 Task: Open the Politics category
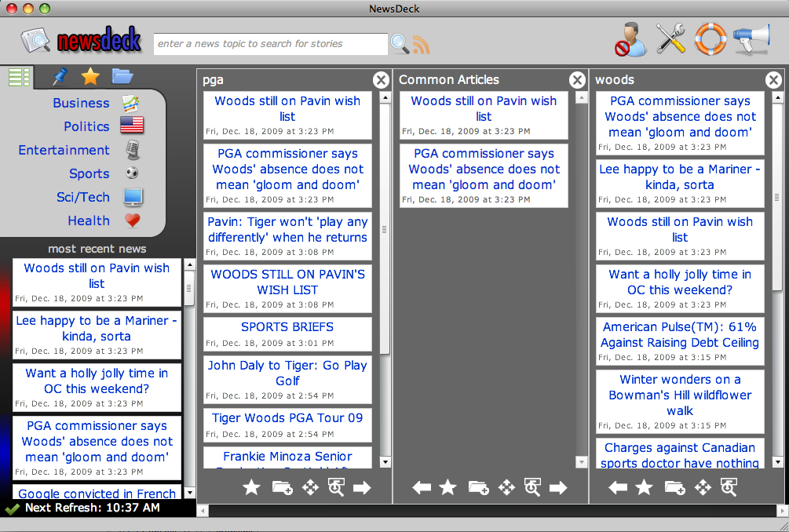[x=86, y=126]
